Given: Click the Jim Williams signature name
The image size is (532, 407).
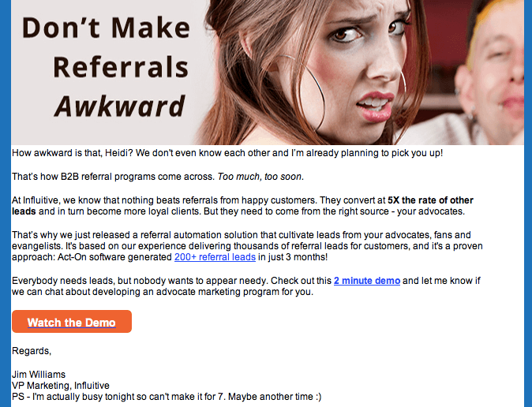Looking at the screenshot, I should [39, 375].
